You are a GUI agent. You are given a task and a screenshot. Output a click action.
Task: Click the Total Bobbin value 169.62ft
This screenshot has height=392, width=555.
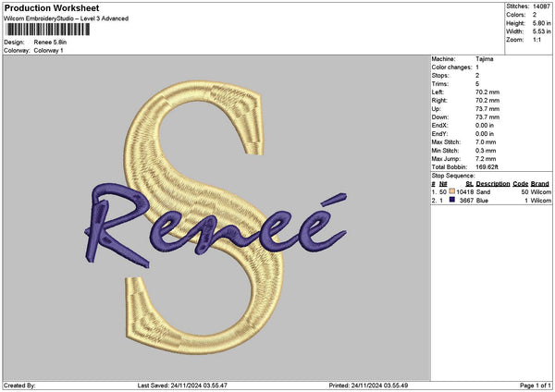click(x=487, y=167)
